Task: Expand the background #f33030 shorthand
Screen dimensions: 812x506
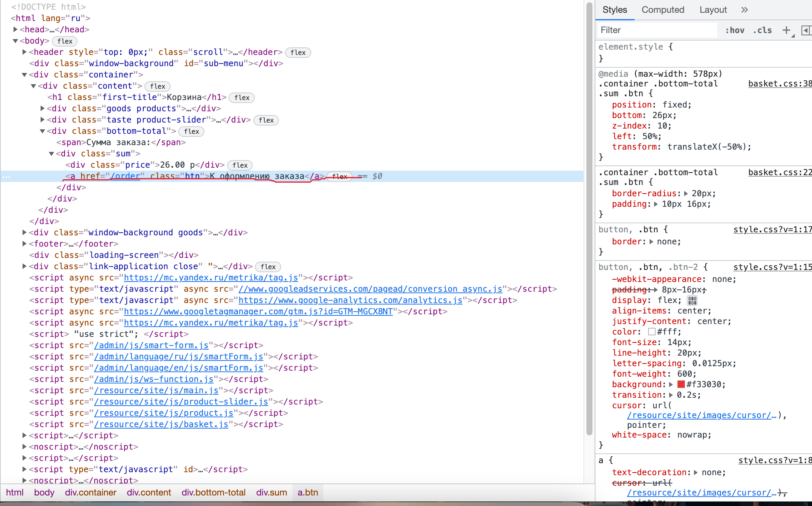Action: coord(671,384)
